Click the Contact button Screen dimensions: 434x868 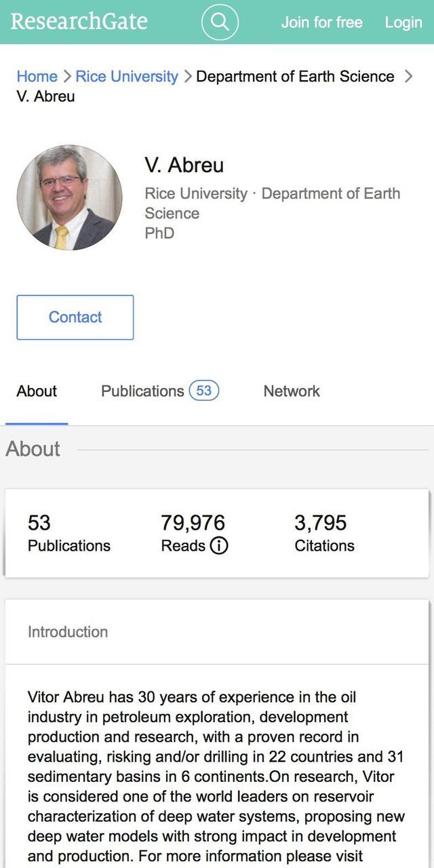click(x=75, y=317)
